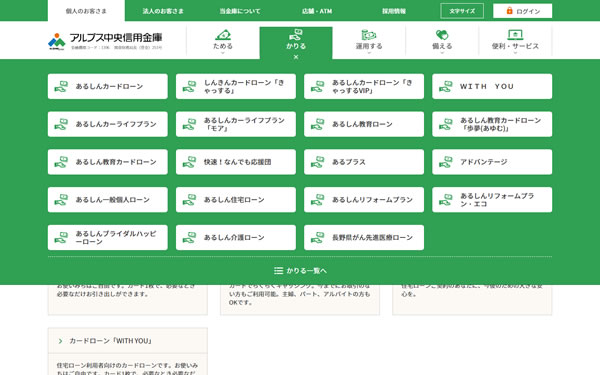Click icon beside あるしん住宅ローン
This screenshot has width=600, height=375.
[x=189, y=200]
